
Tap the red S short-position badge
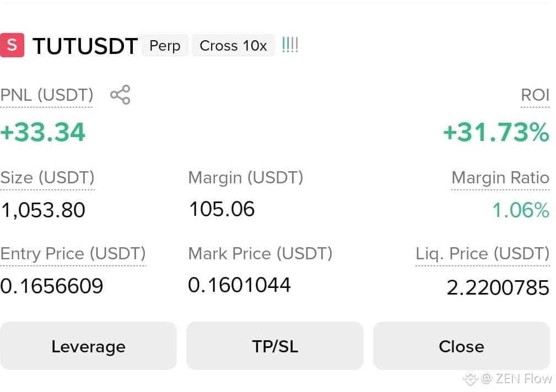tap(12, 45)
